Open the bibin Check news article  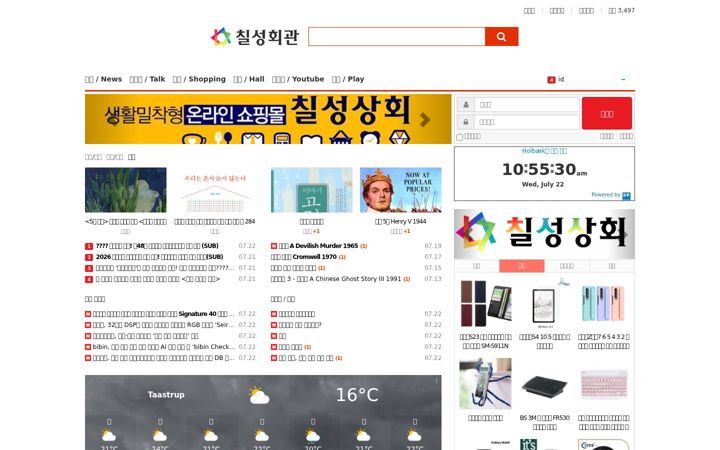click(x=163, y=347)
